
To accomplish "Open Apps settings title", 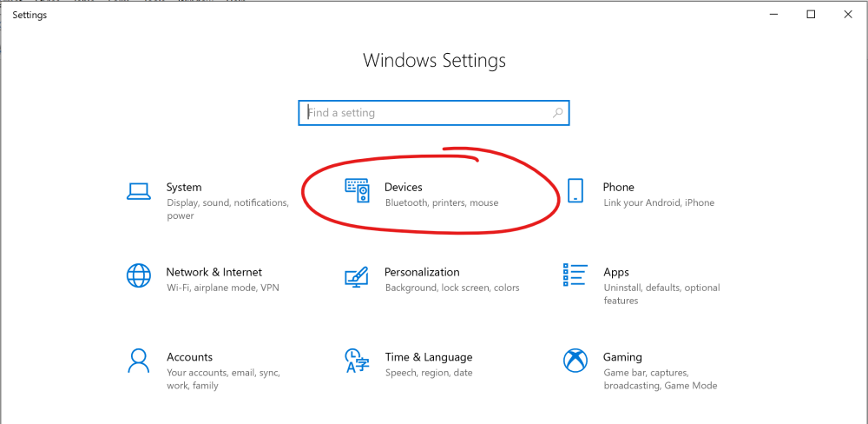I will pyautogui.click(x=616, y=272).
